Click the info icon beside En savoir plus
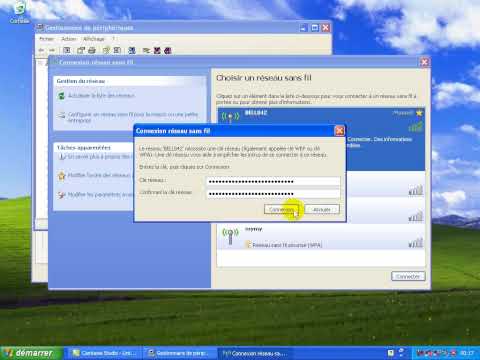The image size is (480, 360). tap(61, 156)
